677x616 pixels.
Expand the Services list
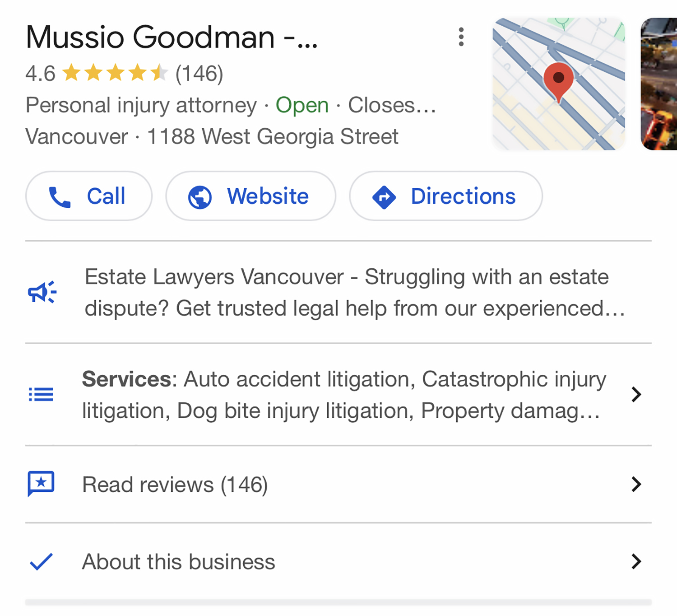click(636, 394)
